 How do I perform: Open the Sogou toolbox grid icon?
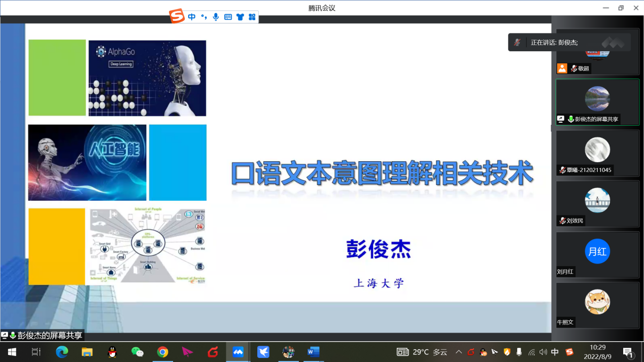(252, 17)
